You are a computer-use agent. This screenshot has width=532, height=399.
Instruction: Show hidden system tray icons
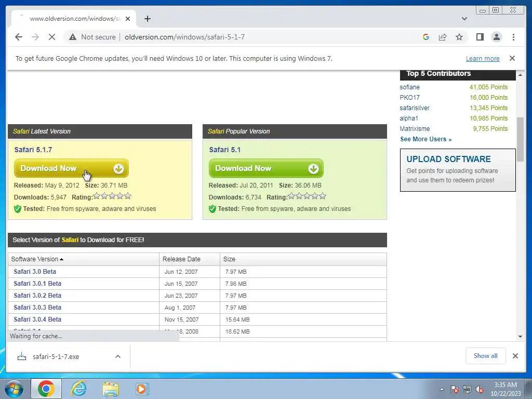pos(442,389)
